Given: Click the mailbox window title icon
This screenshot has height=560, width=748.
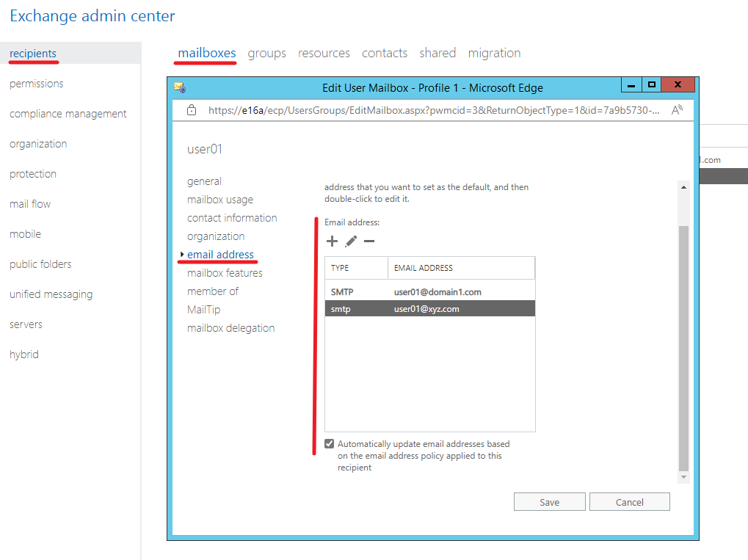Looking at the screenshot, I should (180, 88).
